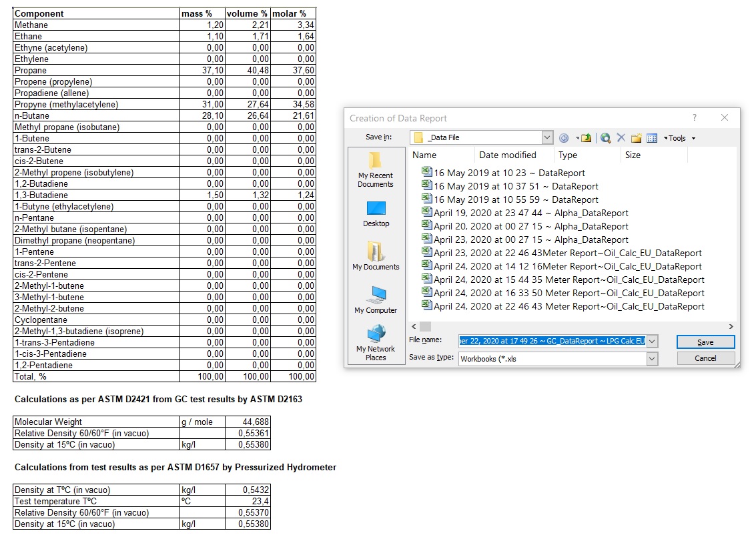Go up one folder level
Screen dimensions: 756x541
587,138
